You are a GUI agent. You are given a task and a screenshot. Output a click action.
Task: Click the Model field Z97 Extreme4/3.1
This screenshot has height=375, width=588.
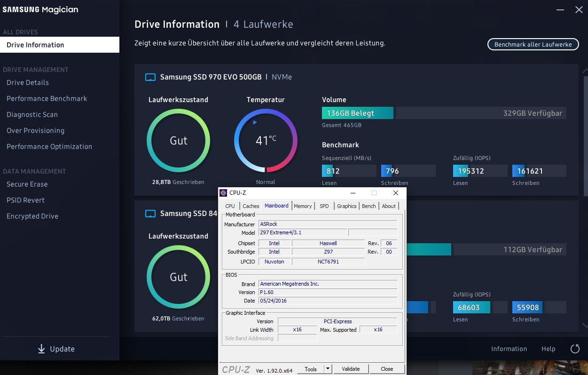click(x=303, y=232)
